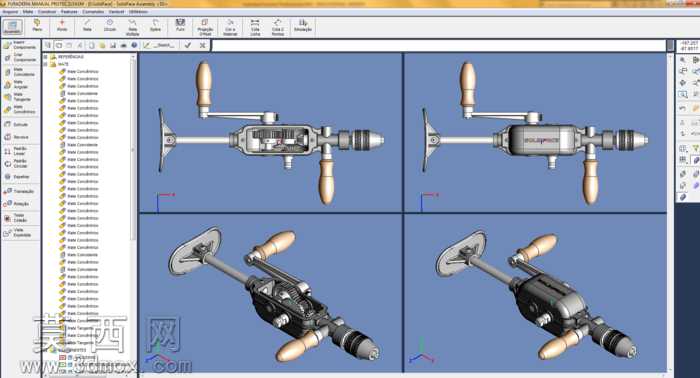
Task: Open the Cor e Material tool
Action: click(230, 27)
